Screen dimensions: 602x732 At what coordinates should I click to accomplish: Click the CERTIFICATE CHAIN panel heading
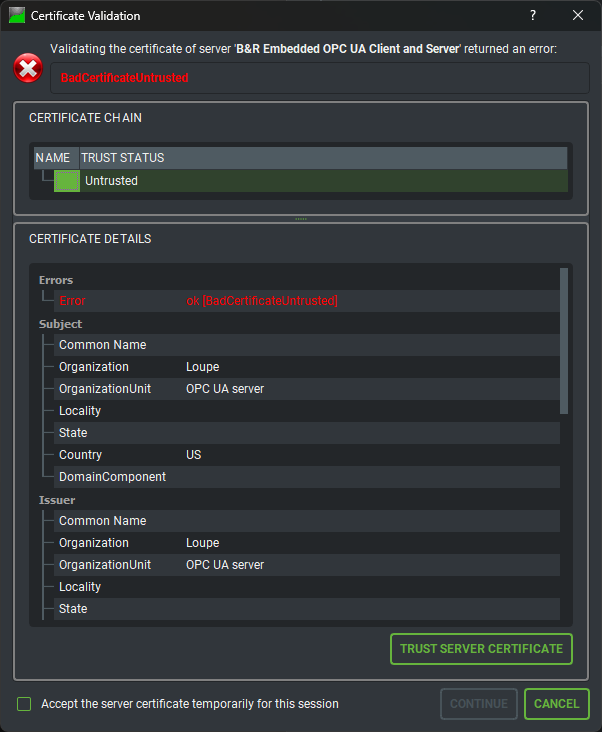(x=85, y=118)
